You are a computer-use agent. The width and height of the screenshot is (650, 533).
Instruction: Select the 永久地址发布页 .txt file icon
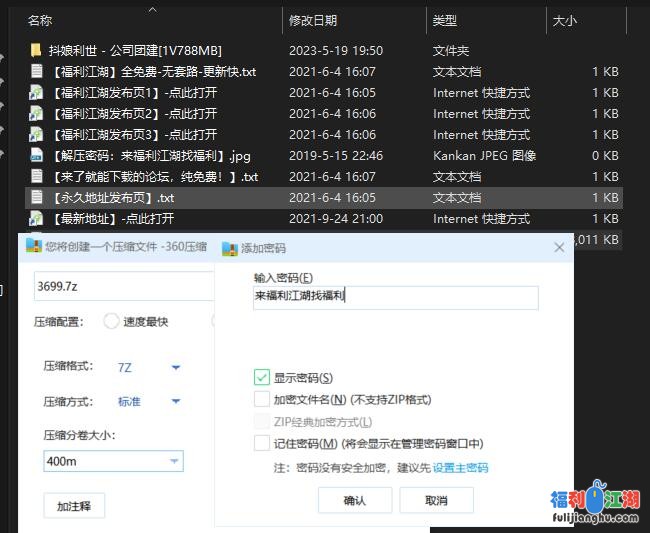[36, 198]
